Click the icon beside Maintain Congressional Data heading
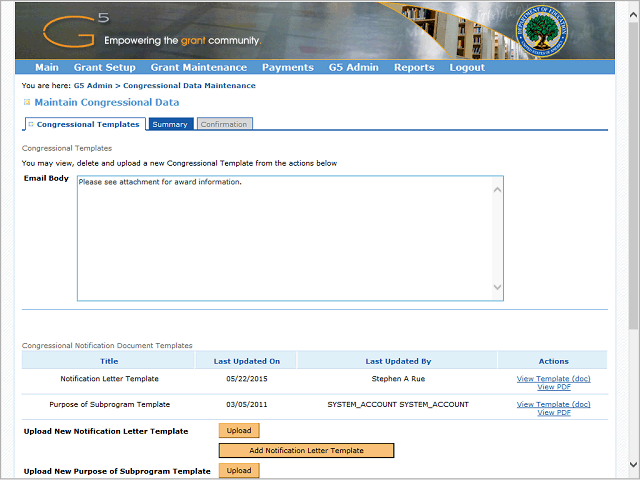This screenshot has width=640, height=480. [27, 102]
